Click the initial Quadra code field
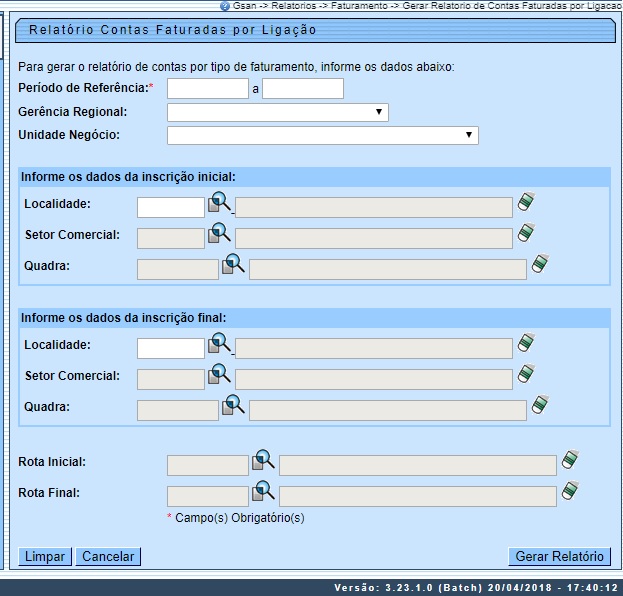Viewport: 623px width, 596px height. coord(178,269)
